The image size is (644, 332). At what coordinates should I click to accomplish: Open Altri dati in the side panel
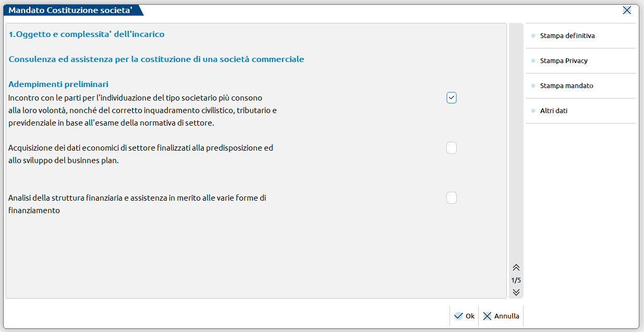(554, 111)
